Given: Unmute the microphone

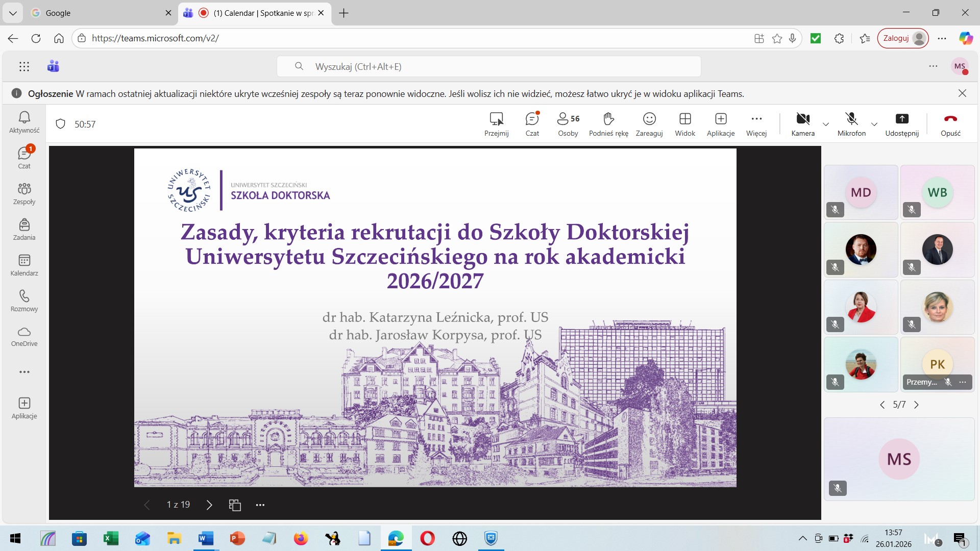Looking at the screenshot, I should (x=851, y=124).
